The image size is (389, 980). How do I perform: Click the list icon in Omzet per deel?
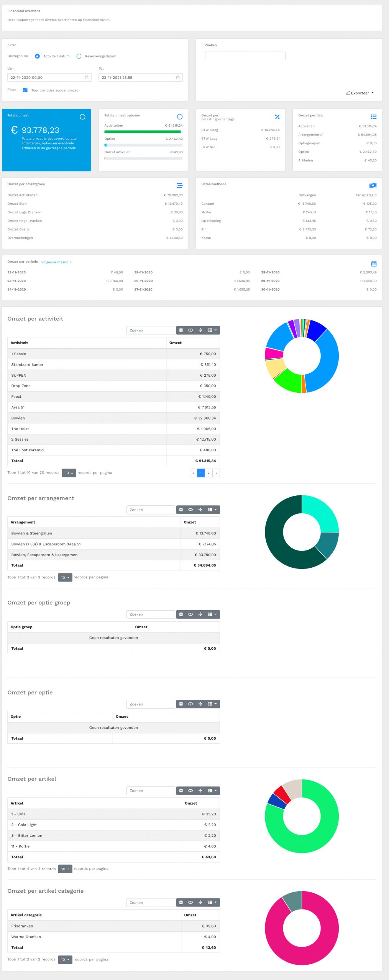click(x=373, y=117)
